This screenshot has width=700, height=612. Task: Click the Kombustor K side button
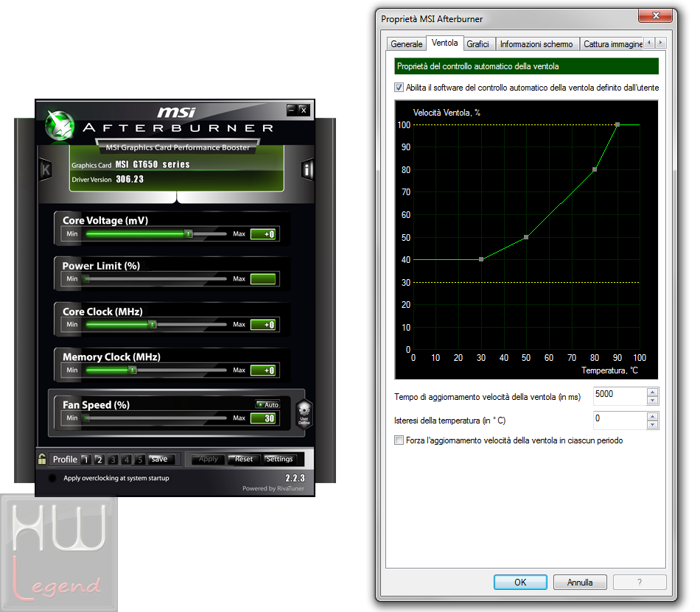(46, 169)
